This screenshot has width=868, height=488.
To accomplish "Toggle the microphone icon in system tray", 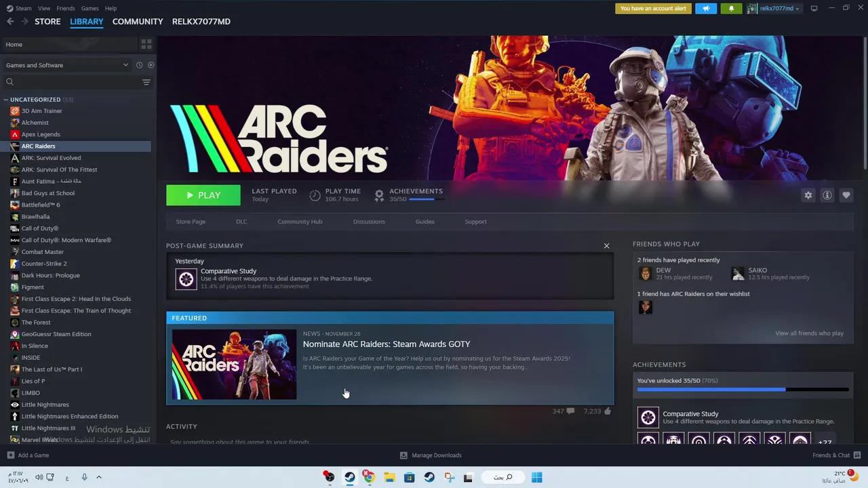I will click(84, 477).
